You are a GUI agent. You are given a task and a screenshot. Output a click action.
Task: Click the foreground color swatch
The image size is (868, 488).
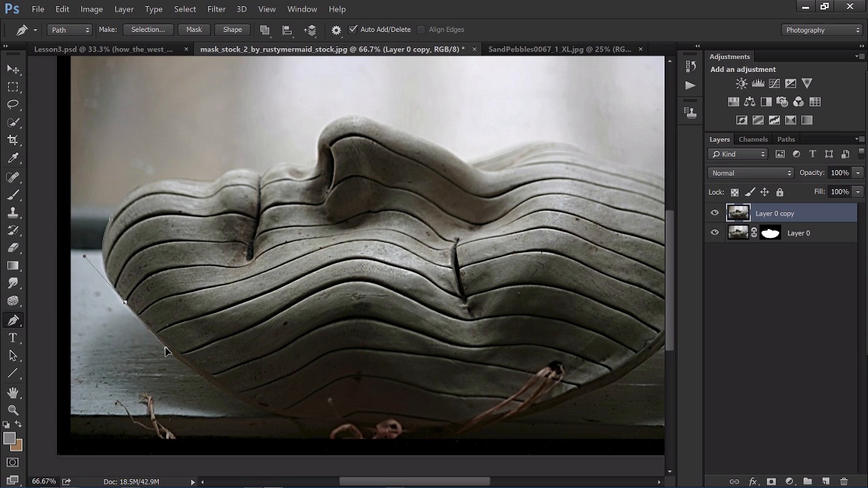pos(9,439)
